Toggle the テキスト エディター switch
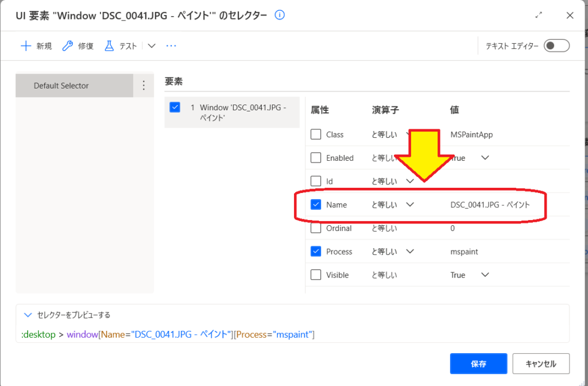Screen dimensions: 588x386 tap(556, 46)
